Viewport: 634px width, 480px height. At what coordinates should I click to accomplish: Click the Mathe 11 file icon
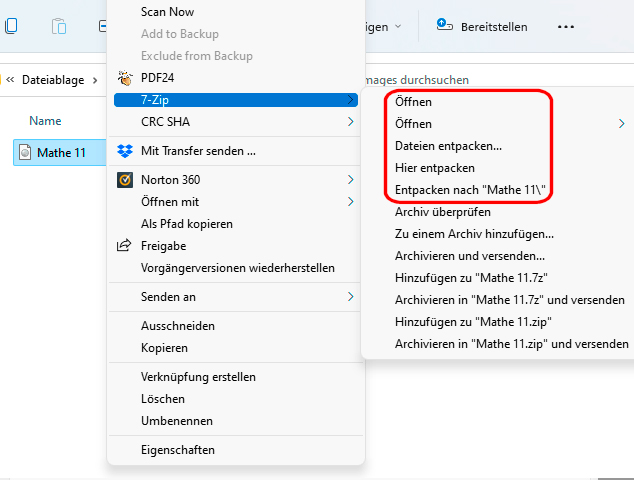(26, 153)
